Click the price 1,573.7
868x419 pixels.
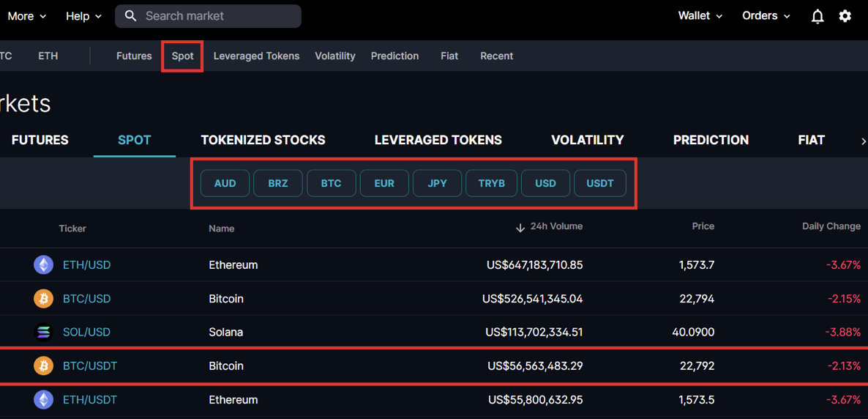tap(697, 265)
